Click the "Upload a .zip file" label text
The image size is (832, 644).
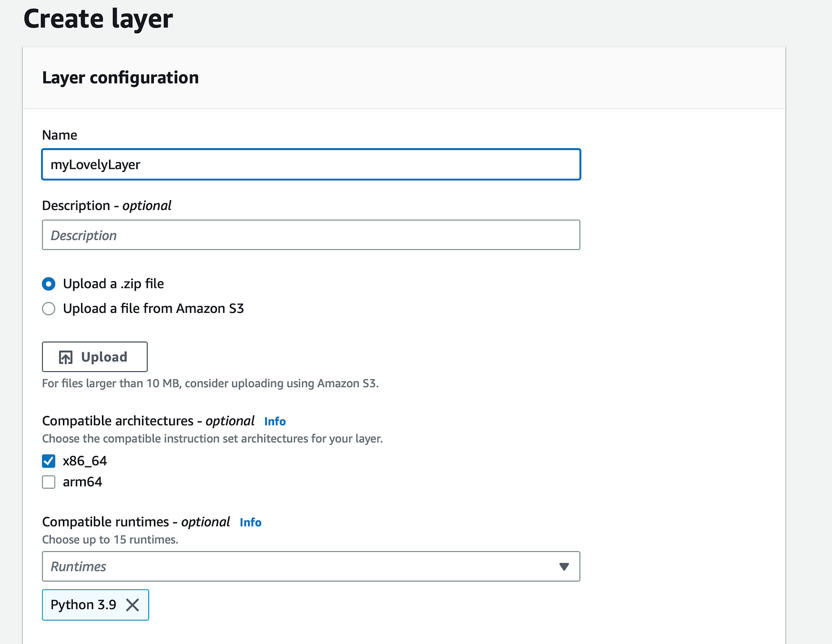(113, 284)
